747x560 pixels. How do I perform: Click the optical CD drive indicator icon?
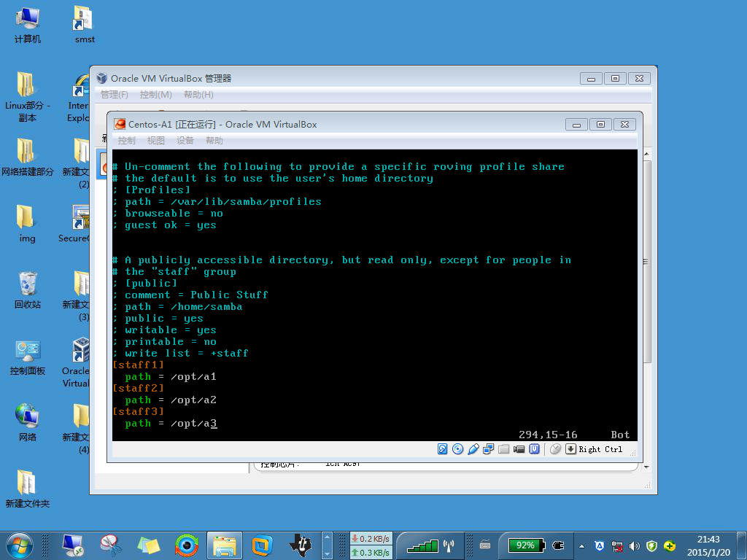457,449
